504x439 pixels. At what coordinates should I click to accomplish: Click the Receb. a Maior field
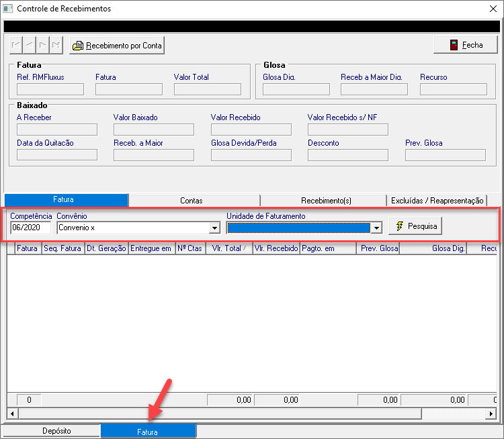154,155
